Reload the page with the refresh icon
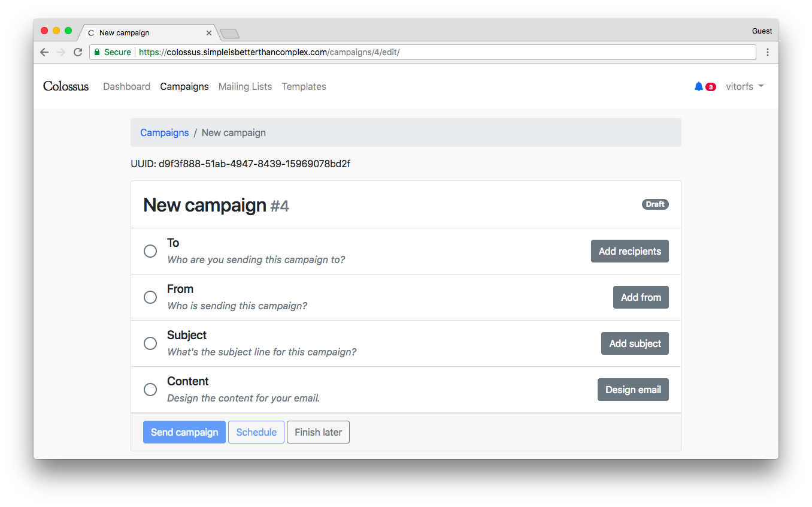The width and height of the screenshot is (812, 507). click(x=78, y=52)
